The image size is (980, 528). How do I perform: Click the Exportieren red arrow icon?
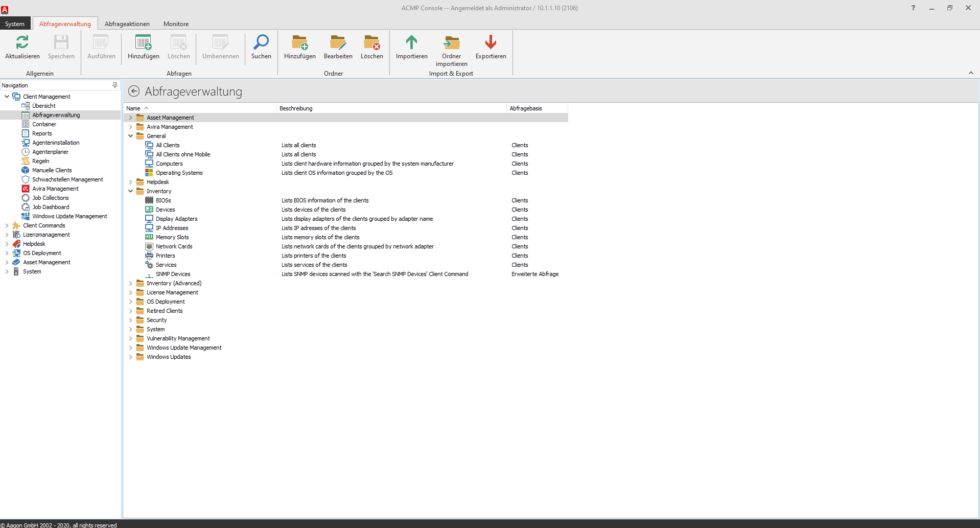pyautogui.click(x=491, y=43)
